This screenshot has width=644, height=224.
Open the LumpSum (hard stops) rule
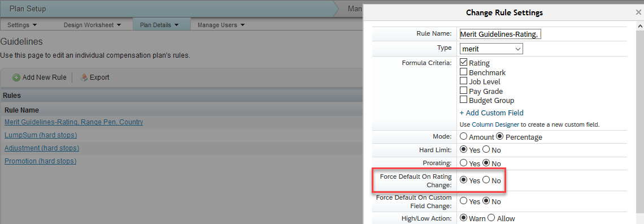coord(41,135)
